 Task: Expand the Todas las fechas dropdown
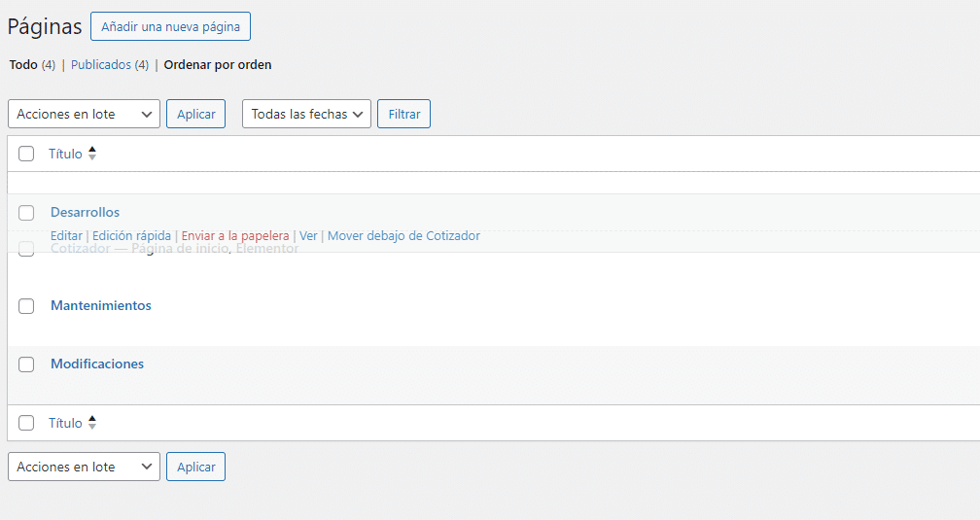click(306, 114)
